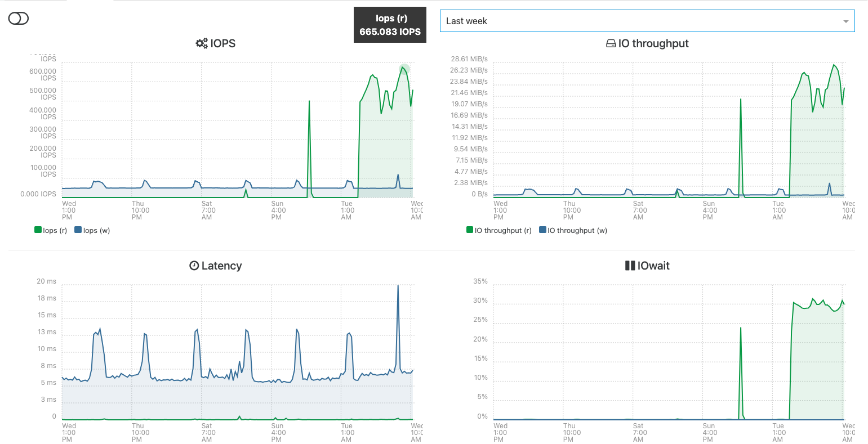Viewport: 868px width, 444px height.
Task: Click the highlighted peak point on IOPS chart
Action: [x=404, y=69]
